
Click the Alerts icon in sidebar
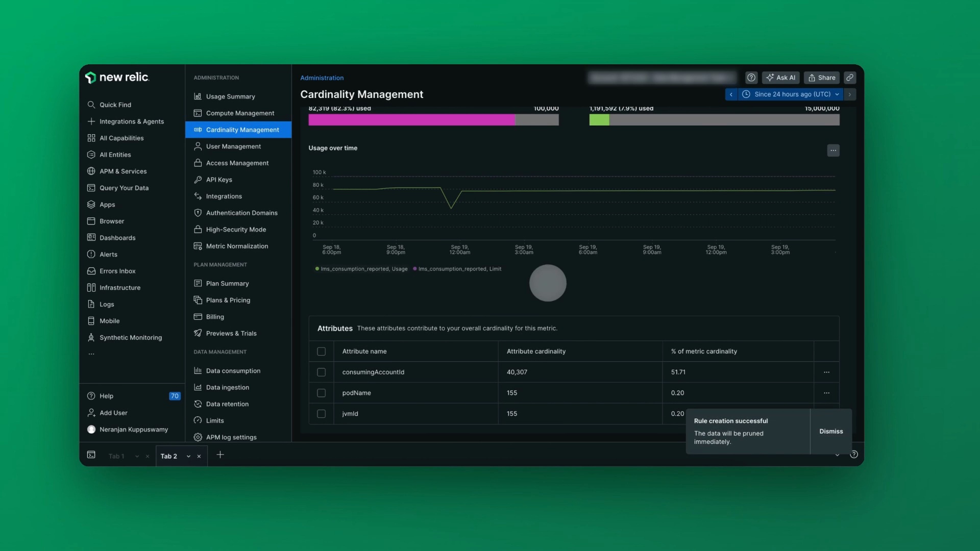click(x=91, y=254)
